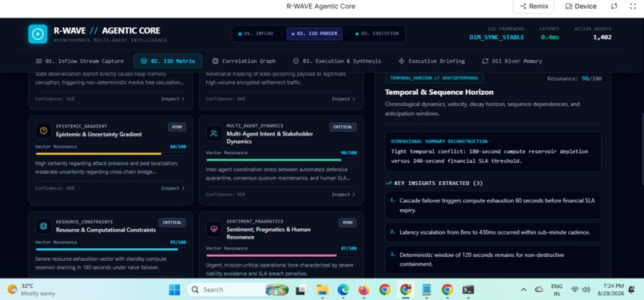Click the Dimensional Summary Deconstruction box
Screen dimensions: 644x300
point(493,152)
